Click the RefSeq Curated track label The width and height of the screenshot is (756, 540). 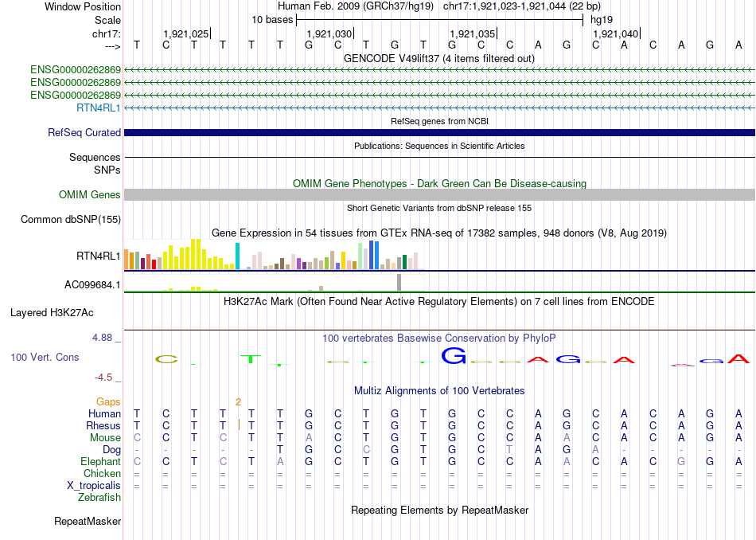coord(84,133)
